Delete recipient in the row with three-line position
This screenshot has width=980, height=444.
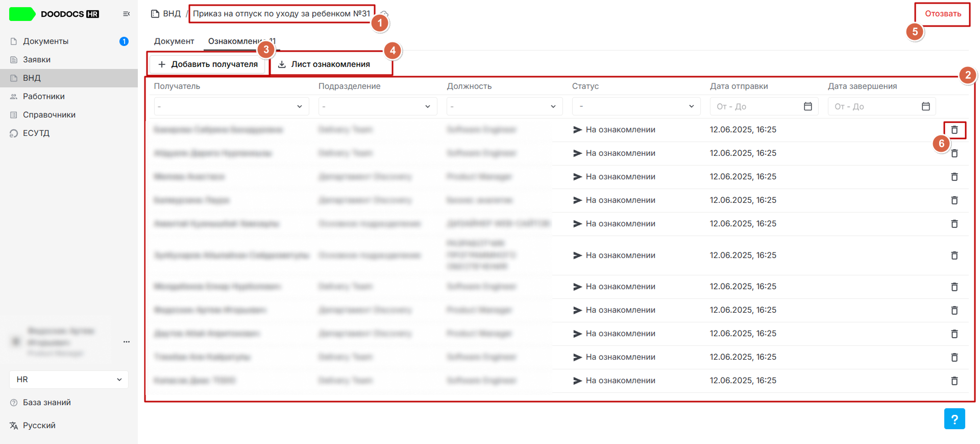tap(954, 255)
